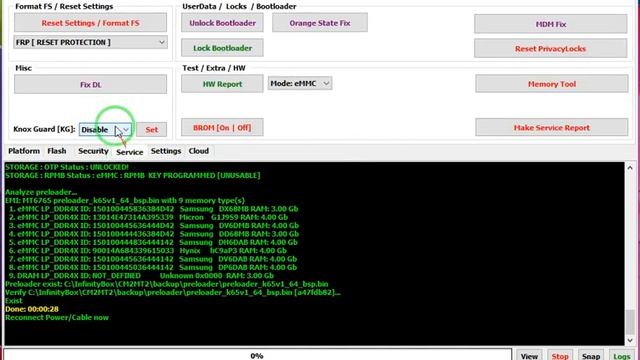
Task: Click the Micron G1J9S9 memory entry
Action: (x=149, y=217)
